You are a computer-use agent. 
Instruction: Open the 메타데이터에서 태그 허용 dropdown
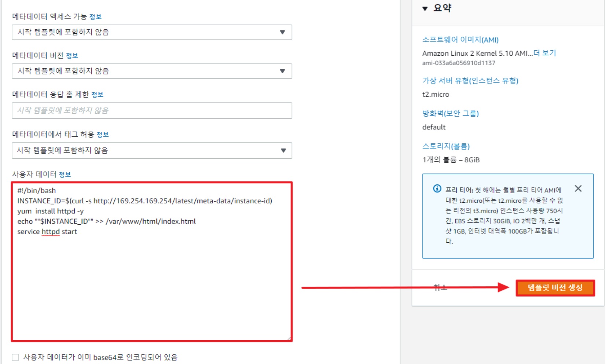pos(152,150)
